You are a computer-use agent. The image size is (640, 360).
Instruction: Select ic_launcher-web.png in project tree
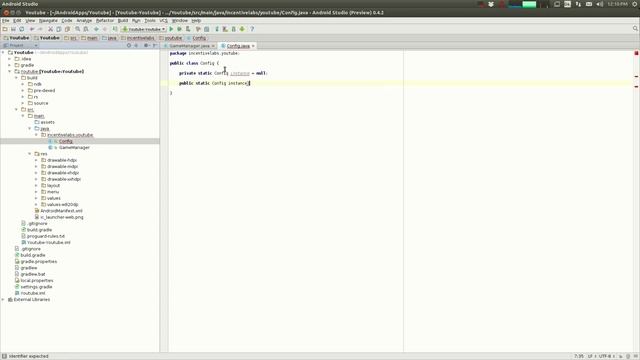[x=62, y=217]
